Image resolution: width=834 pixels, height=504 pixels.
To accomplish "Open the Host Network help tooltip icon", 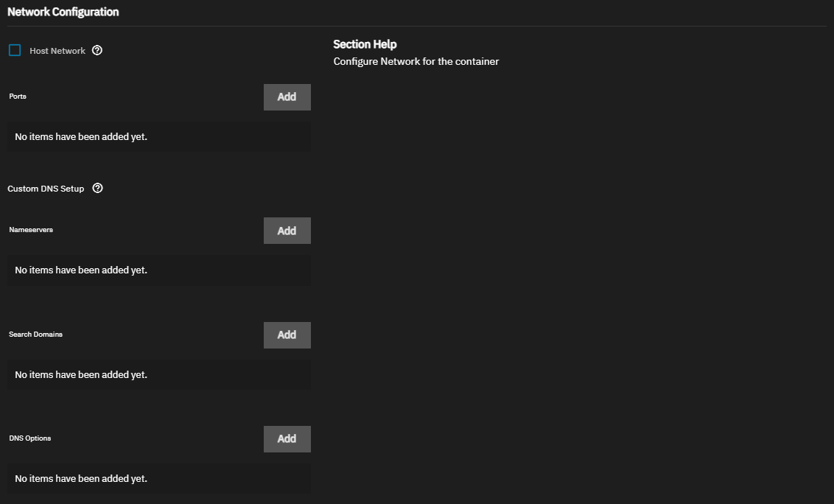I will click(x=97, y=51).
